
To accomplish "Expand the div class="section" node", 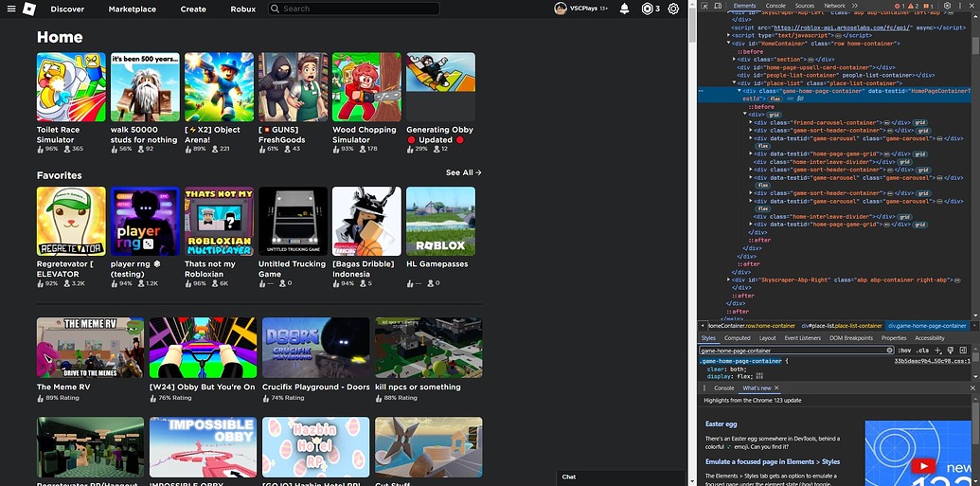I will point(735,59).
